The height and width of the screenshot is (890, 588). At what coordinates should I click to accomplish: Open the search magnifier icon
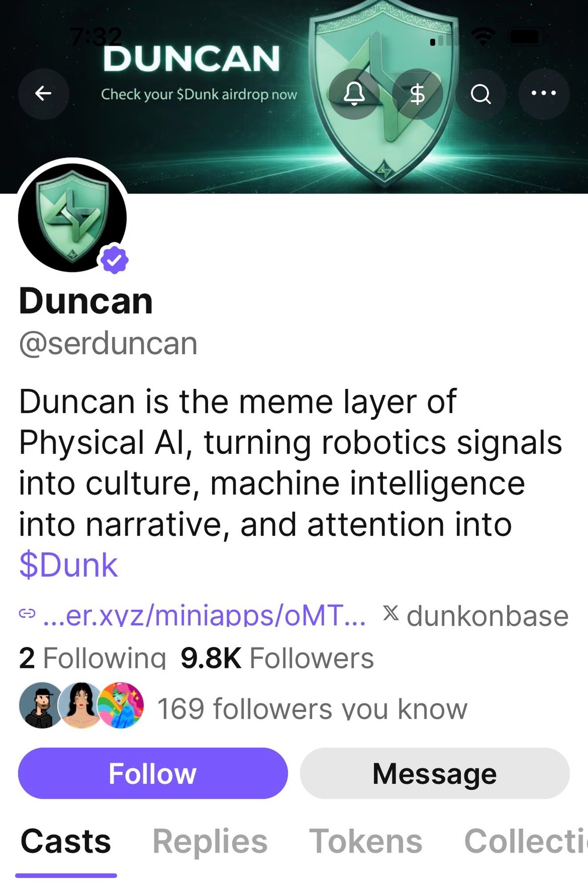[480, 93]
